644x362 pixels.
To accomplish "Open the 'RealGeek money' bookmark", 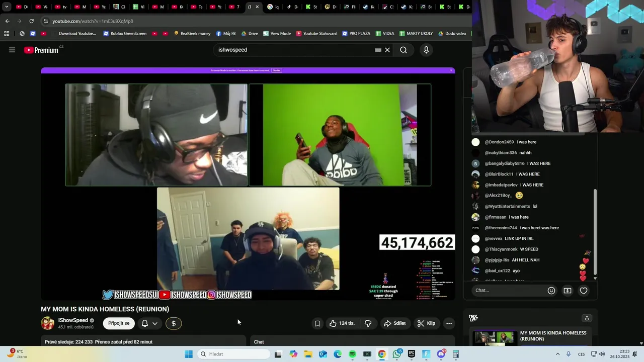I will tap(192, 34).
